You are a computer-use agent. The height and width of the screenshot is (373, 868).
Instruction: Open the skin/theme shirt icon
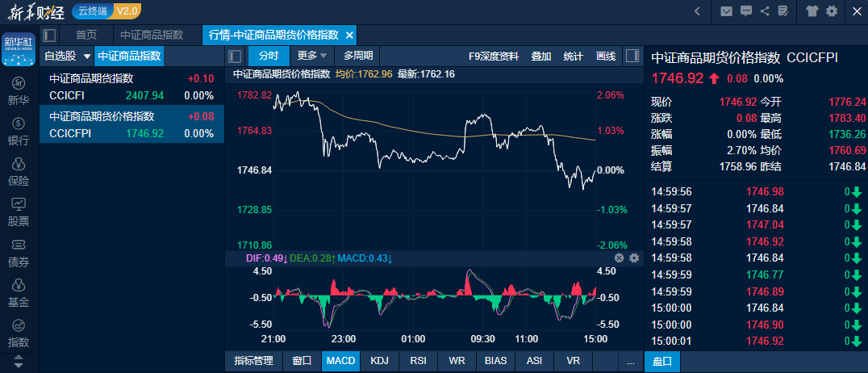(x=812, y=10)
